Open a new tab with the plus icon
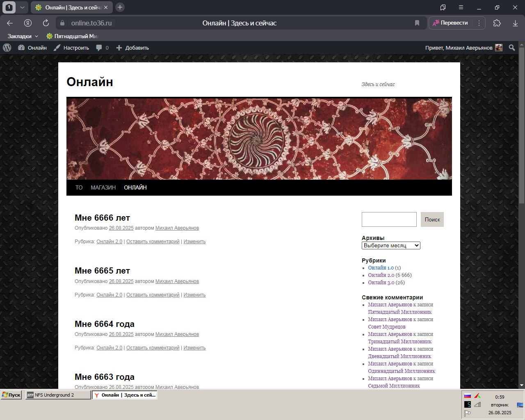The height and width of the screenshot is (420, 525). coord(120,7)
